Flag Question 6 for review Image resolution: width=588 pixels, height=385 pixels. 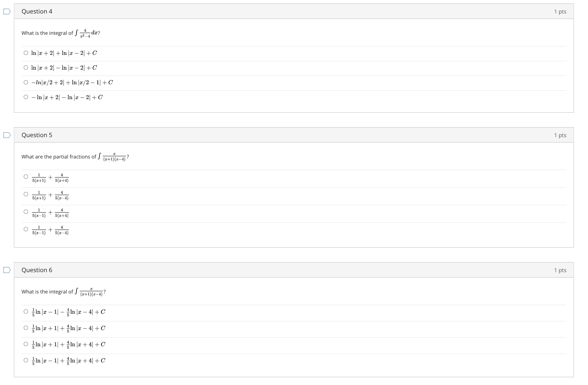coord(6,270)
